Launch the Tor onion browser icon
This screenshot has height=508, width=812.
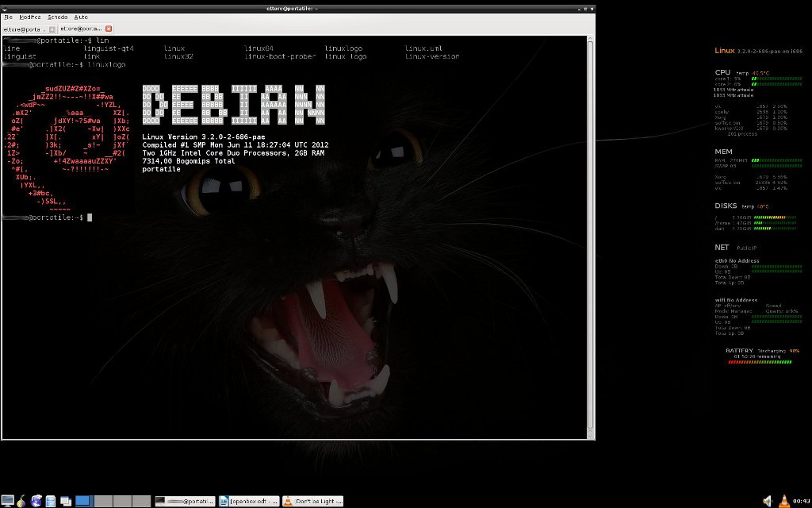point(22,501)
